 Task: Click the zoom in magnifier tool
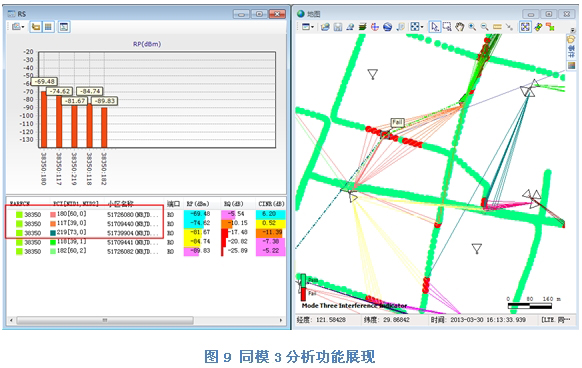tap(472, 27)
